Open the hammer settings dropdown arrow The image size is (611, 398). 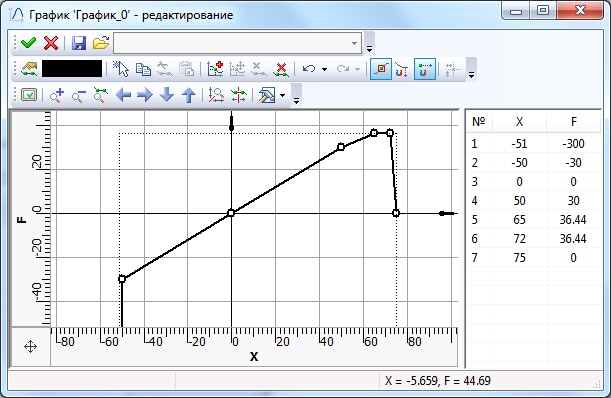(x=283, y=96)
